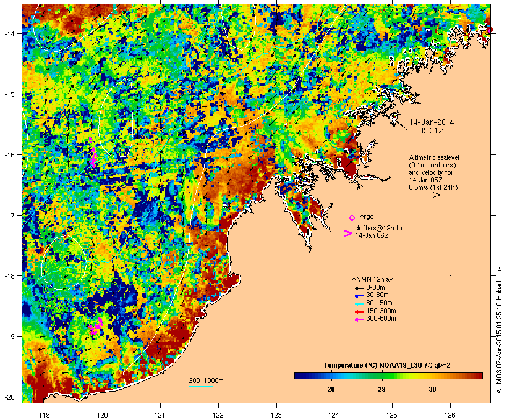Click the '80-150m' depth label
Image resolution: width=507 pixels, height=420 pixels.
(x=379, y=303)
